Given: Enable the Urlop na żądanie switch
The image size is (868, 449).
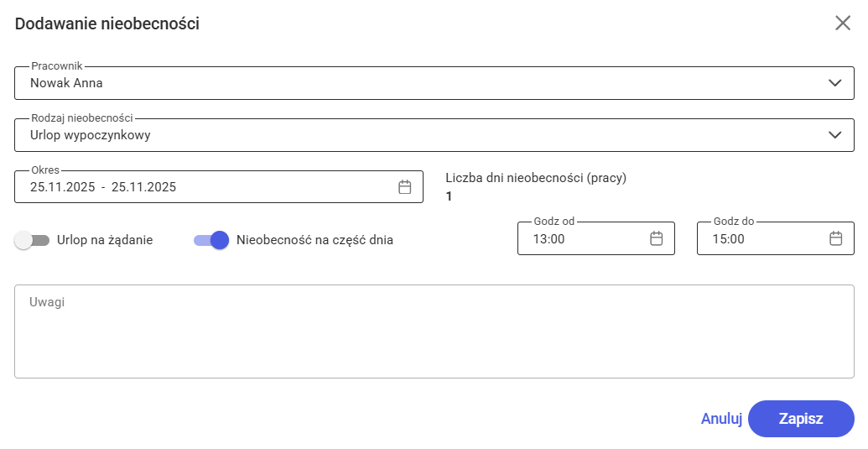Looking at the screenshot, I should [33, 240].
